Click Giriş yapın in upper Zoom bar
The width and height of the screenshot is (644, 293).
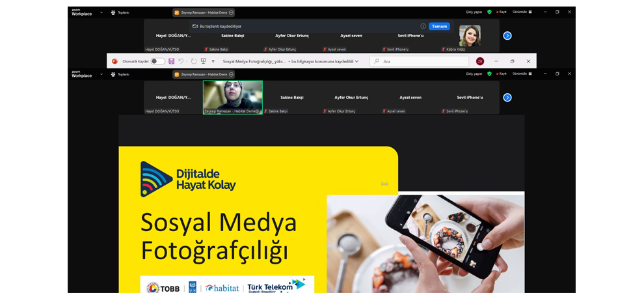pyautogui.click(x=474, y=12)
